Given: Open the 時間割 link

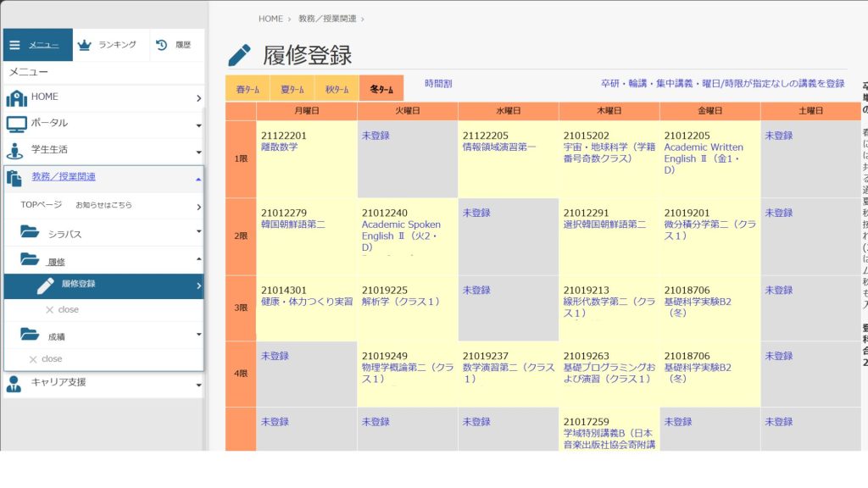Looking at the screenshot, I should pyautogui.click(x=438, y=84).
